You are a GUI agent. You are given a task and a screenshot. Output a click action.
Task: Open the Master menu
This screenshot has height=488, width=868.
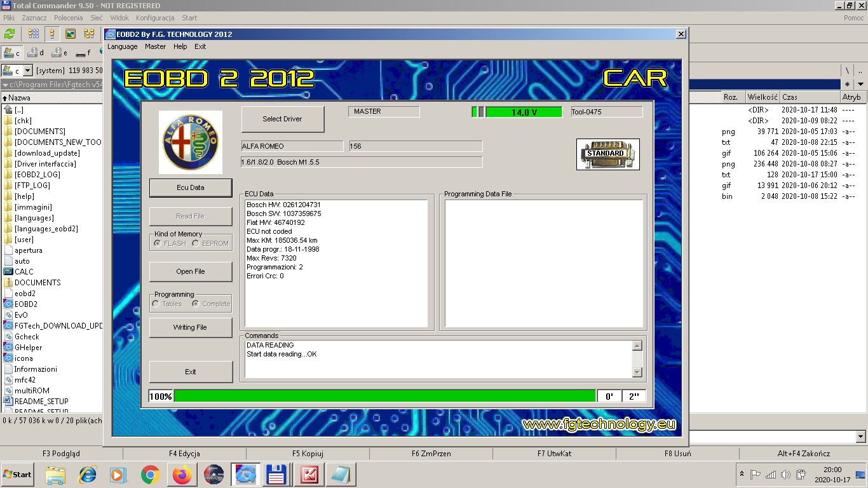tap(155, 46)
